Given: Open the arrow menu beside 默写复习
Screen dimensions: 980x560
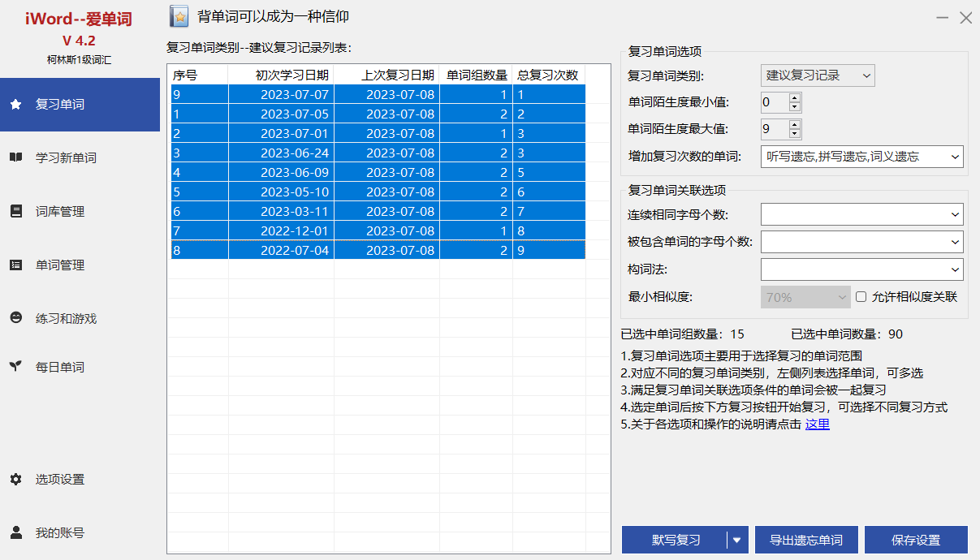Looking at the screenshot, I should point(737,540).
